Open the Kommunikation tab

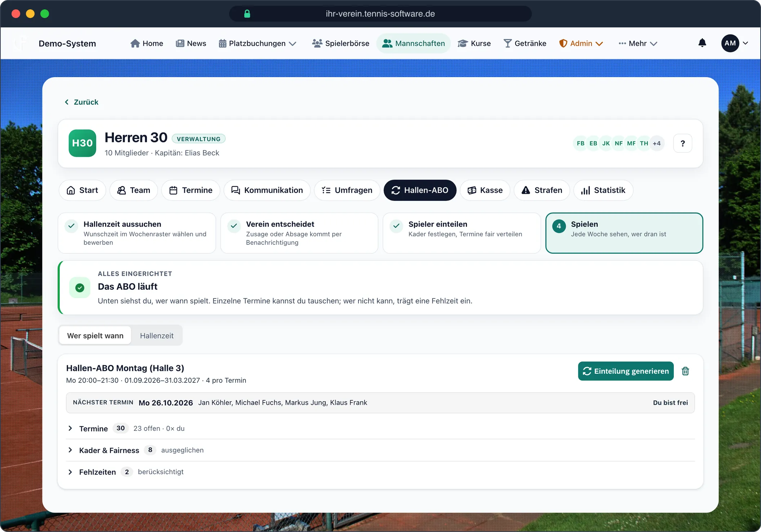point(267,190)
